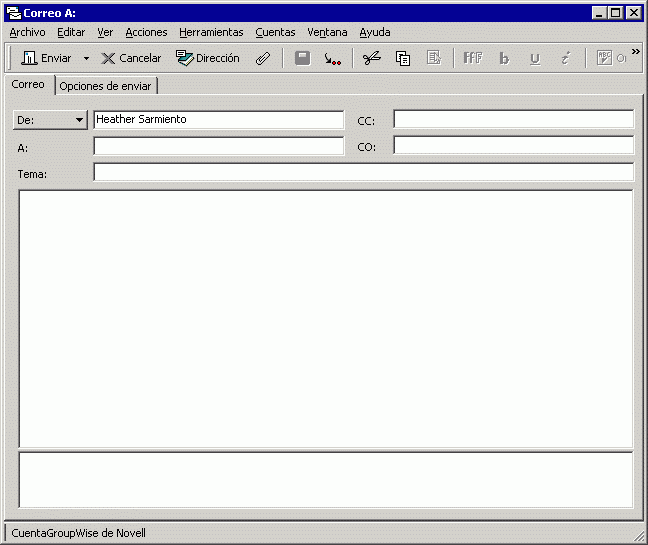Click the FFF font icon
Image resolution: width=648 pixels, height=545 pixels.
tap(473, 58)
